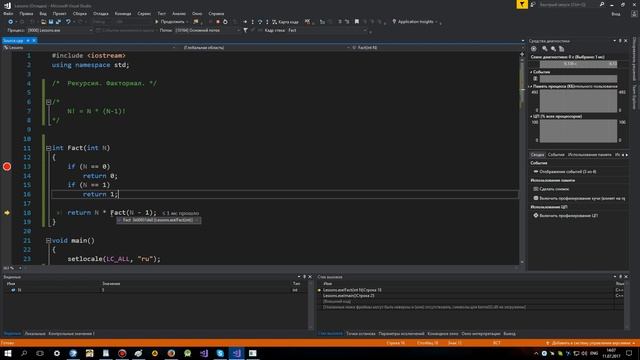640x360 pixels.
Task: Click the diagnostics session timeline ruler
Action: [578, 64]
